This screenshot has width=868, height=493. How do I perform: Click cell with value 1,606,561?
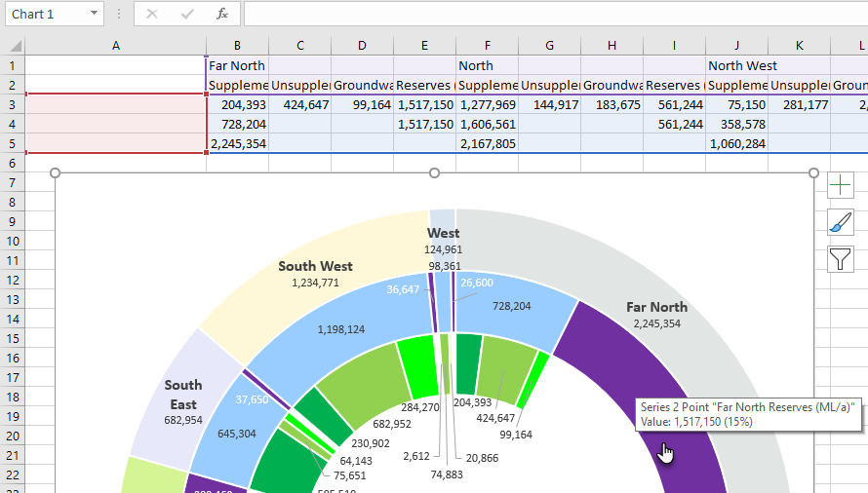click(x=487, y=124)
